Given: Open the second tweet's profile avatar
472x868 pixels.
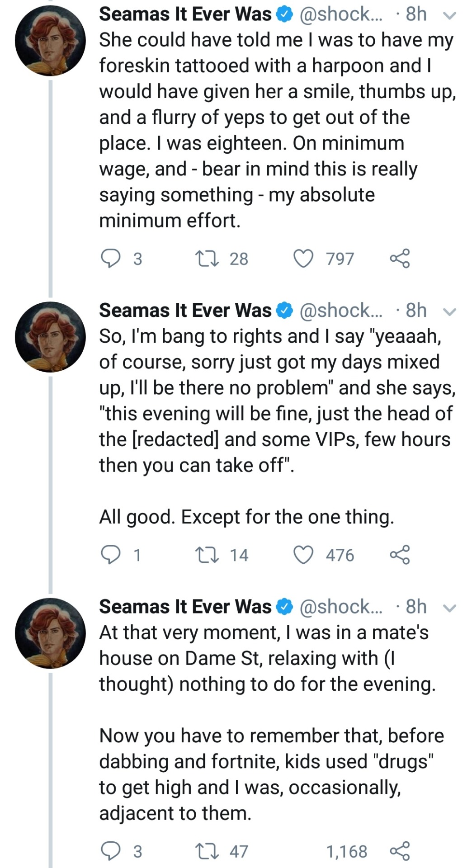Looking at the screenshot, I should pyautogui.click(x=50, y=337).
